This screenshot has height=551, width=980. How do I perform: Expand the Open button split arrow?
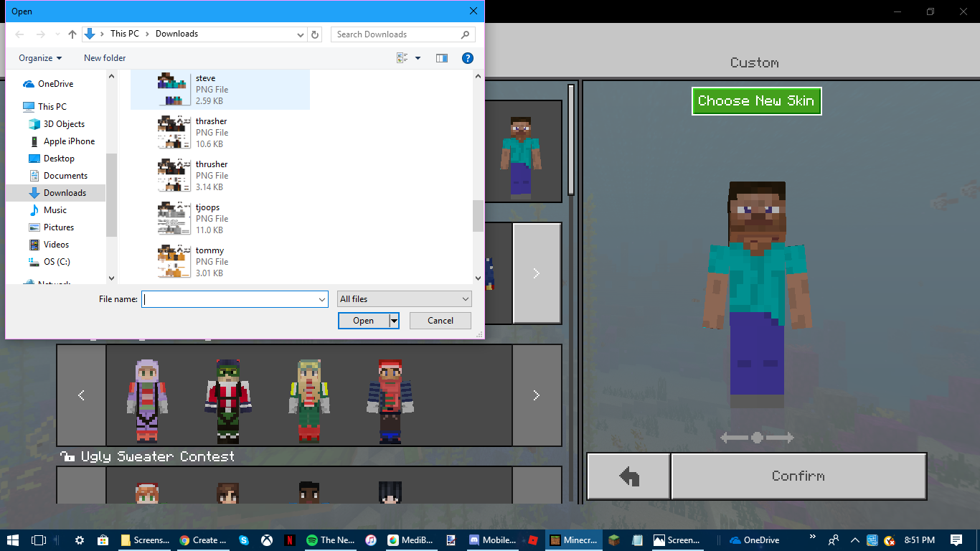[394, 321]
